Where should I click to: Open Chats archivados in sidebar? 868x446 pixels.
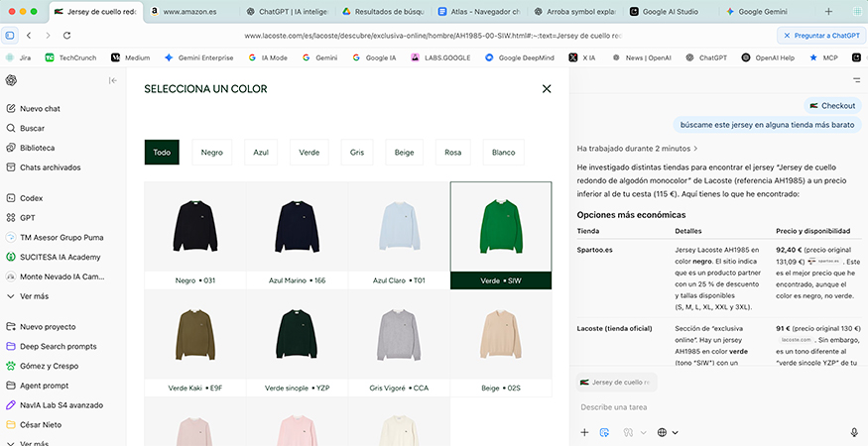[x=50, y=167]
